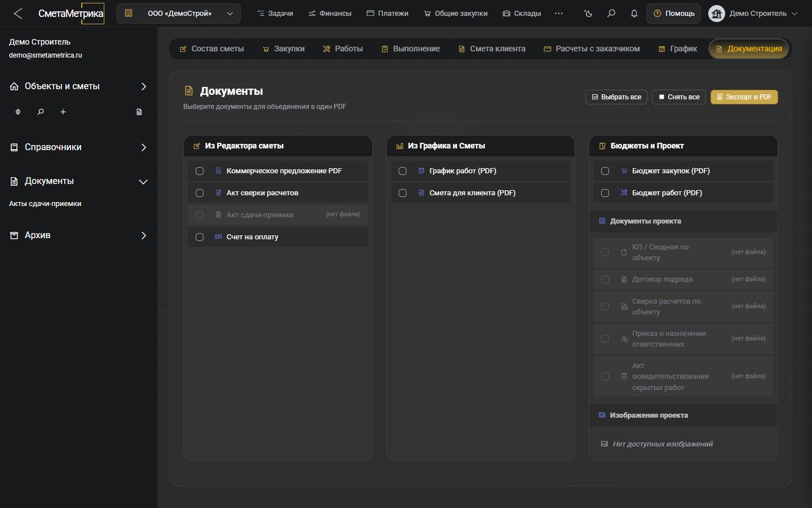Open Задачи in top navigation
Screen dimensions: 812x508
tap(275, 14)
